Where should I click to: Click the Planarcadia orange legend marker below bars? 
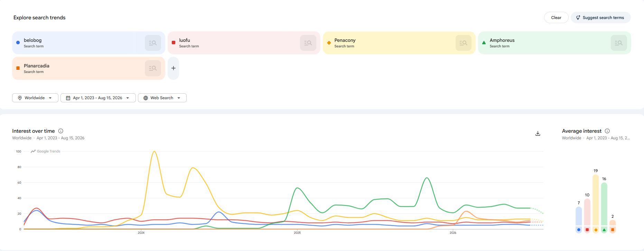(613, 230)
